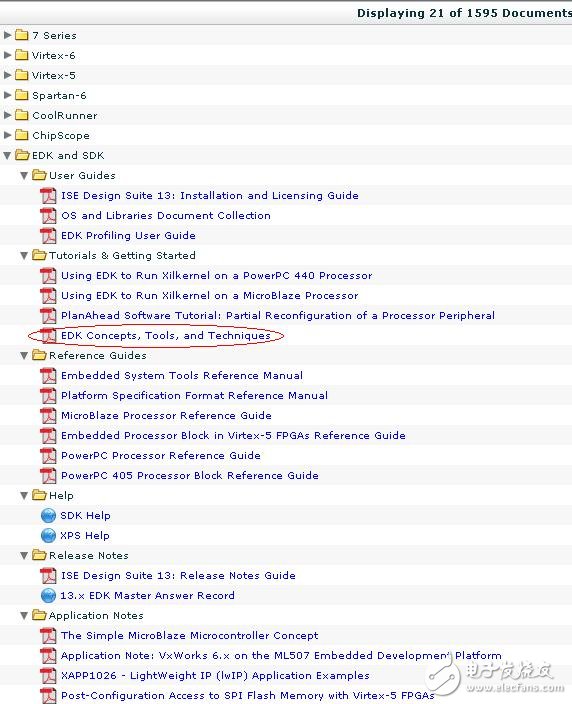Click PDF icon for EDK Profiling User Guide
Screen dimensions: 572x704
click(x=48, y=236)
